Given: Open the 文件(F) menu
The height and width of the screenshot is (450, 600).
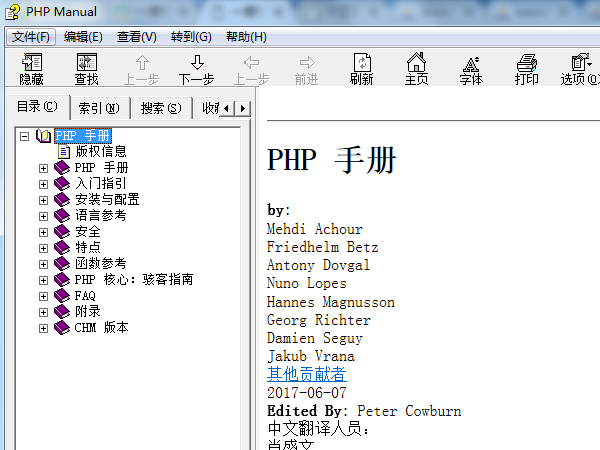Looking at the screenshot, I should (31, 37).
